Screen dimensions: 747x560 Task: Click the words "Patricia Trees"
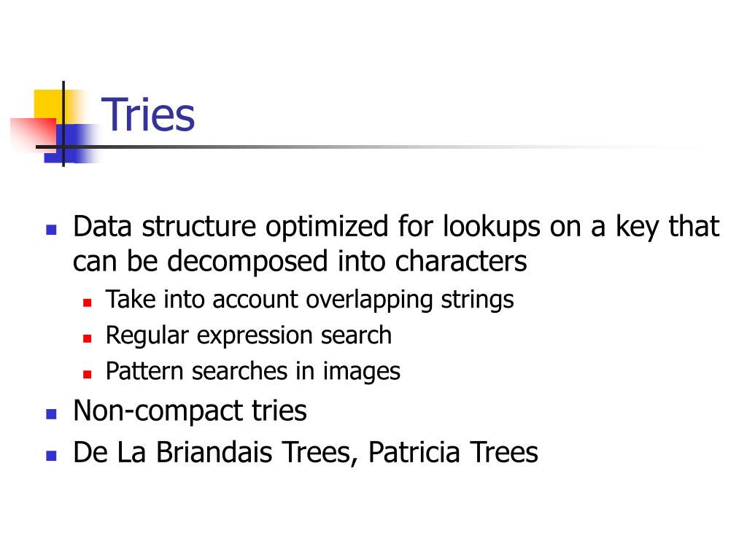pos(453,452)
